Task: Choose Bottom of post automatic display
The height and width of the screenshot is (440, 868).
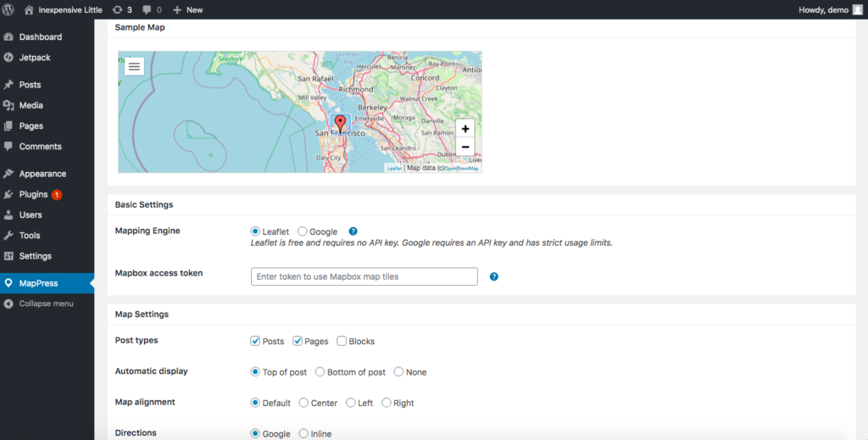Action: (320, 372)
